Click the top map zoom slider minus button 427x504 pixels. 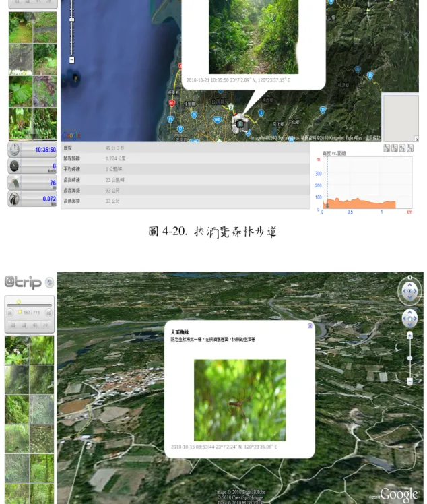pyautogui.click(x=72, y=60)
